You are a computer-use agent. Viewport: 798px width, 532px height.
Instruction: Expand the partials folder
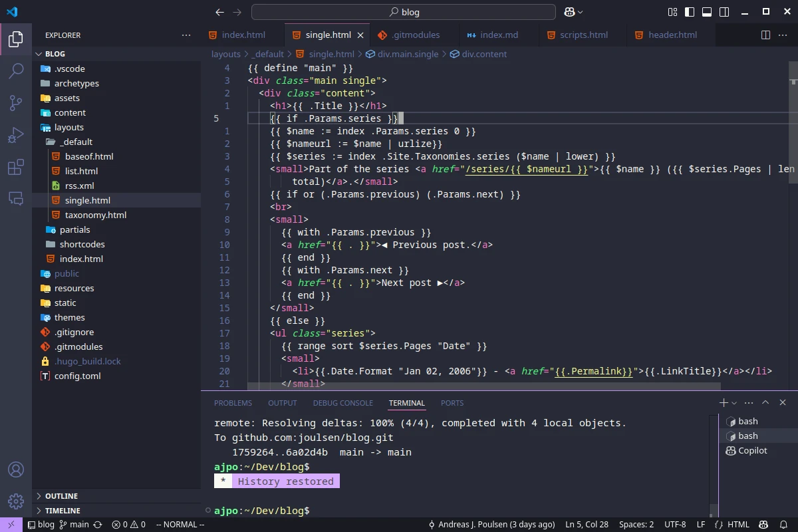[116, 229]
